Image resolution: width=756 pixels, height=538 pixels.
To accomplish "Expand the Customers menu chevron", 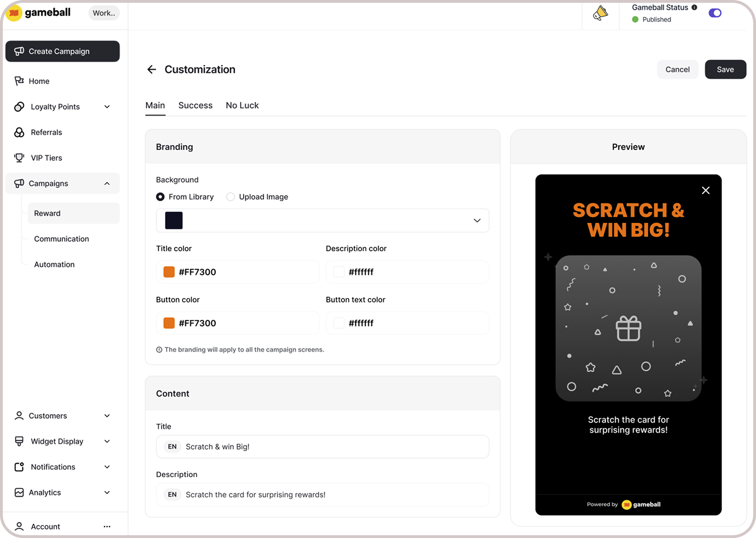I will click(x=107, y=416).
